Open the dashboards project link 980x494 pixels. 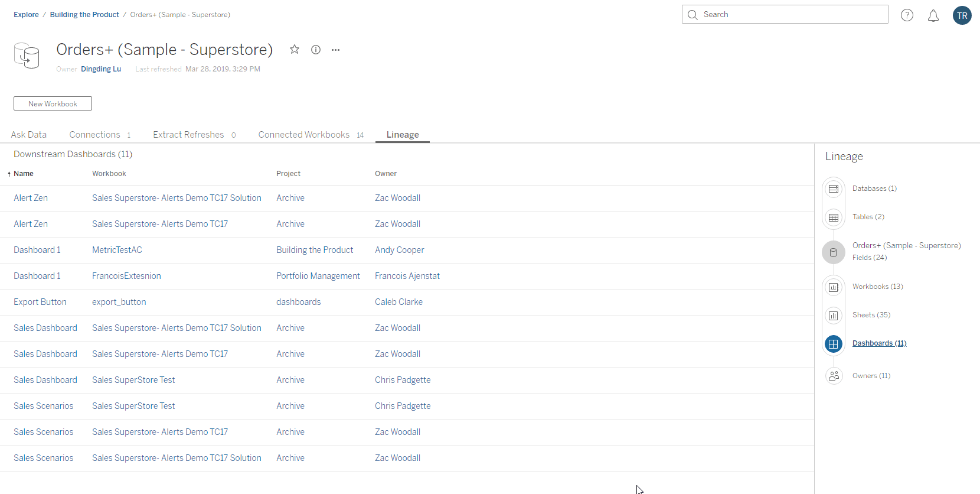tap(299, 302)
